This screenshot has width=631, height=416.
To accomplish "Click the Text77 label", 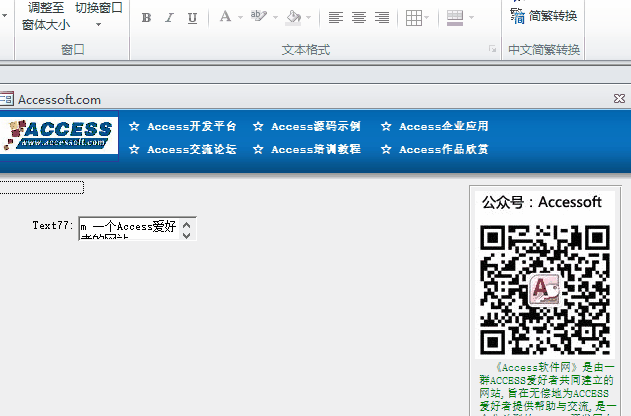I will pos(53,225).
